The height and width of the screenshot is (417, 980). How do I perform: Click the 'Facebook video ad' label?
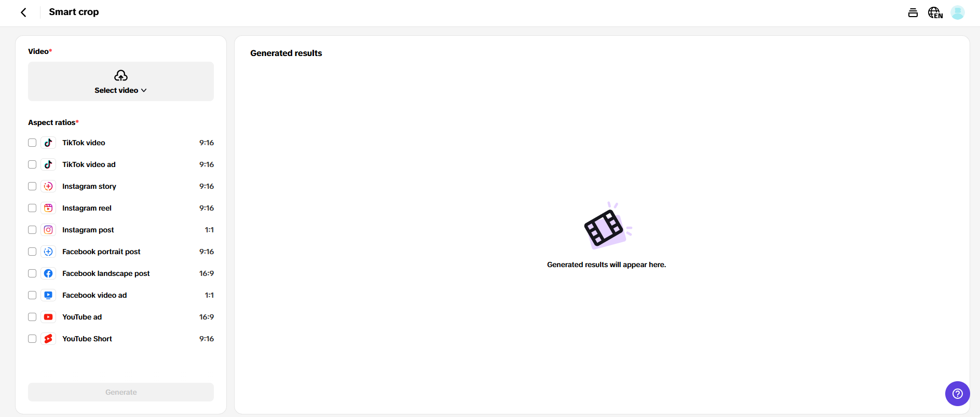pyautogui.click(x=94, y=295)
